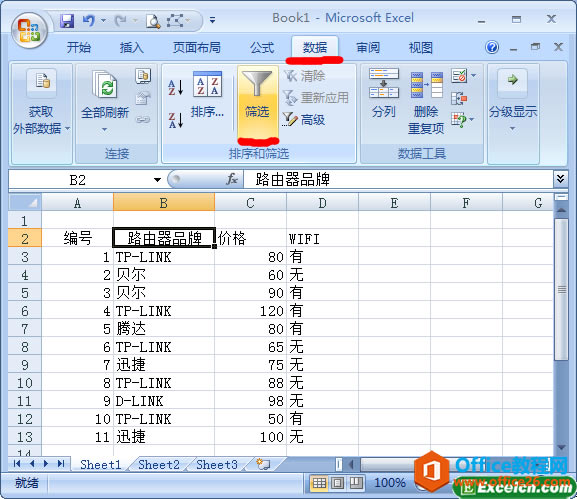
Task: Click Text to Columns (分列)
Action: (384, 94)
